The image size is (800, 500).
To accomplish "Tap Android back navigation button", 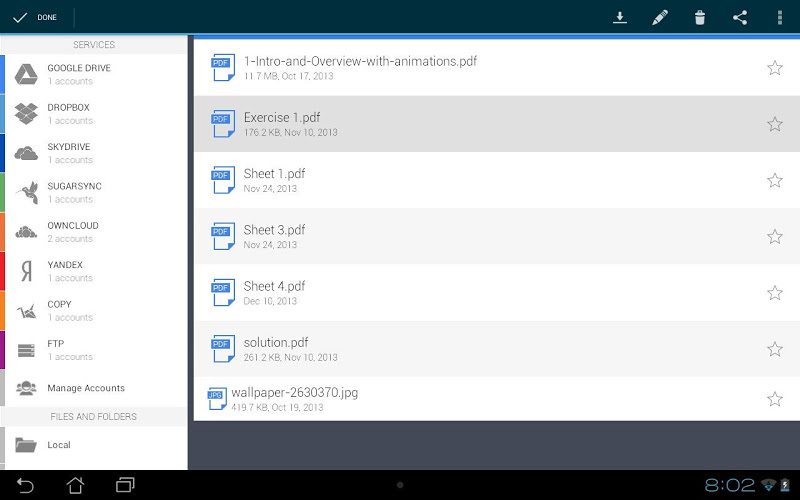I will [x=25, y=485].
